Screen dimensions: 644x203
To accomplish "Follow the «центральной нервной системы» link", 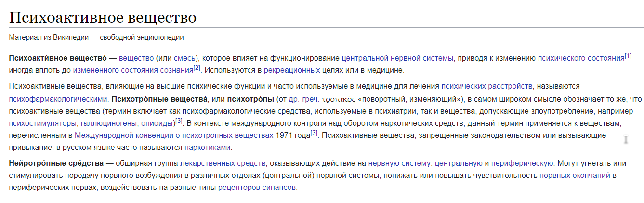I will (x=397, y=58).
